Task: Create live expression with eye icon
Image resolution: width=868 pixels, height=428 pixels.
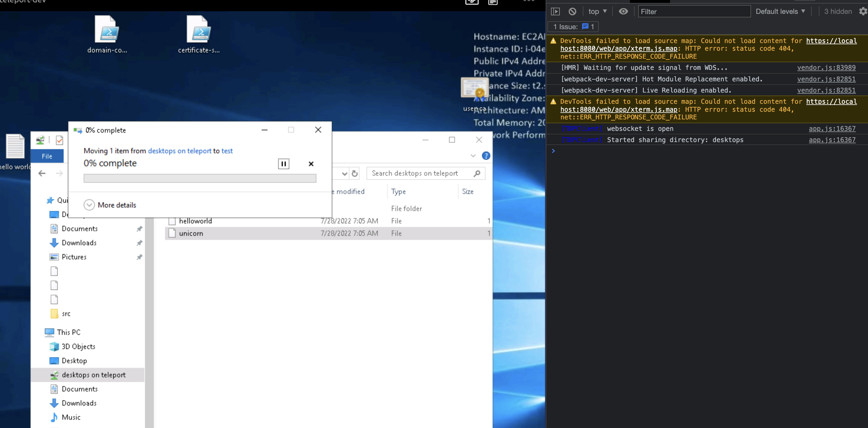Action: pos(623,11)
